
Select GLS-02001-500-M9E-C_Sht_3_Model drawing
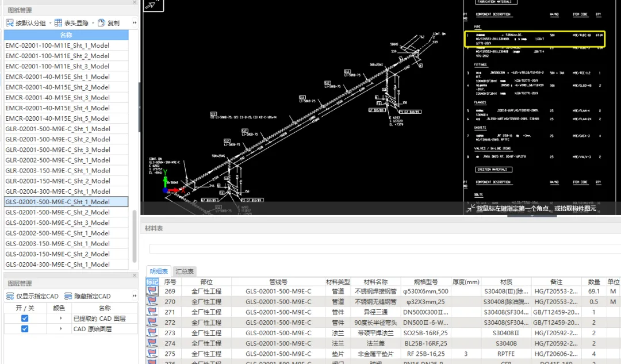(66, 223)
